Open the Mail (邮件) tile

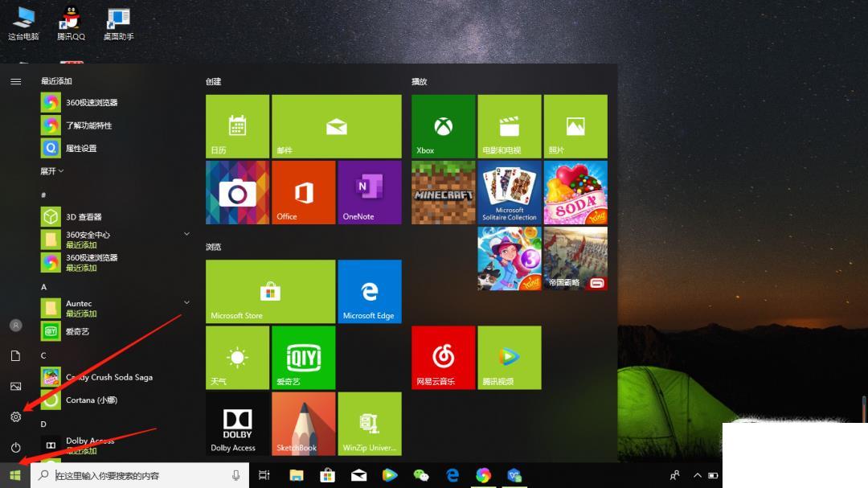pyautogui.click(x=337, y=126)
